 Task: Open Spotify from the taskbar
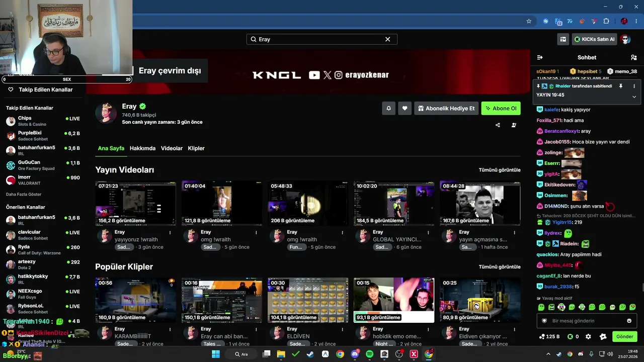[370, 354]
